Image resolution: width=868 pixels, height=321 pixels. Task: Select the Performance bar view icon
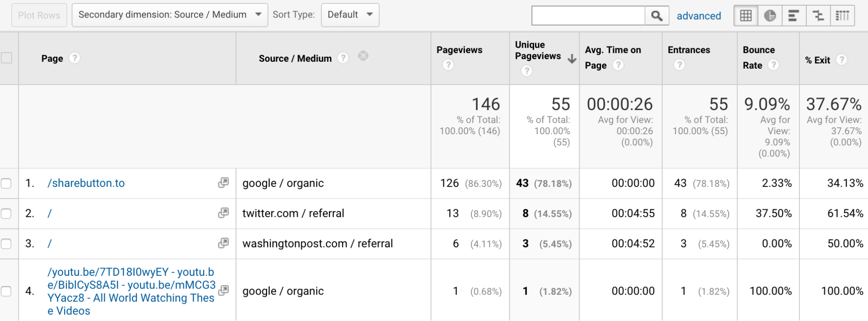[x=794, y=16]
